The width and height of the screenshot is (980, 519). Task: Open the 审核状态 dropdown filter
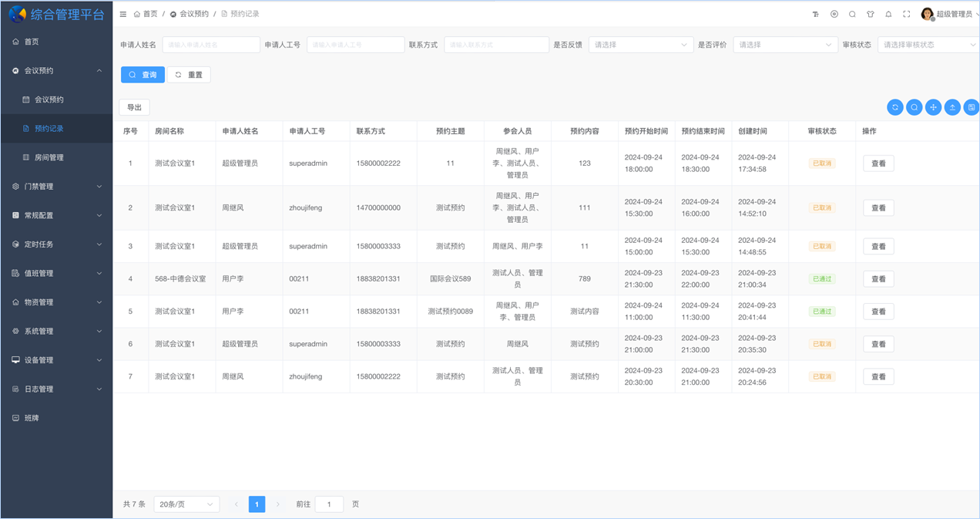pyautogui.click(x=928, y=45)
